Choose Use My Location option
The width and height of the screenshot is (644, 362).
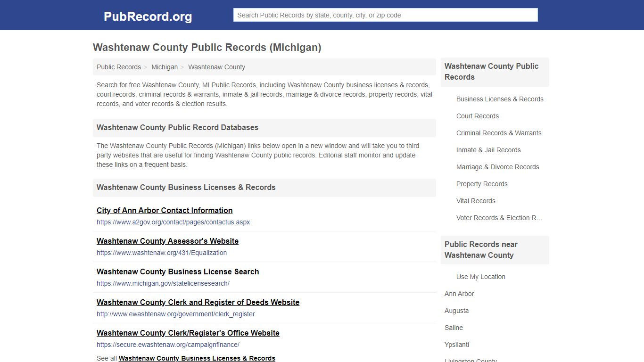pos(481,277)
